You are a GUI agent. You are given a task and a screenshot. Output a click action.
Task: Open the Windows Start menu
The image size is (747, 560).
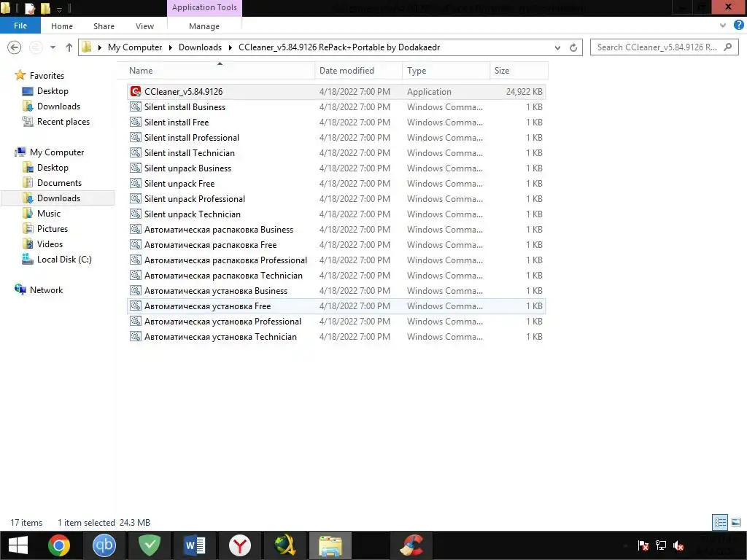tap(18, 545)
